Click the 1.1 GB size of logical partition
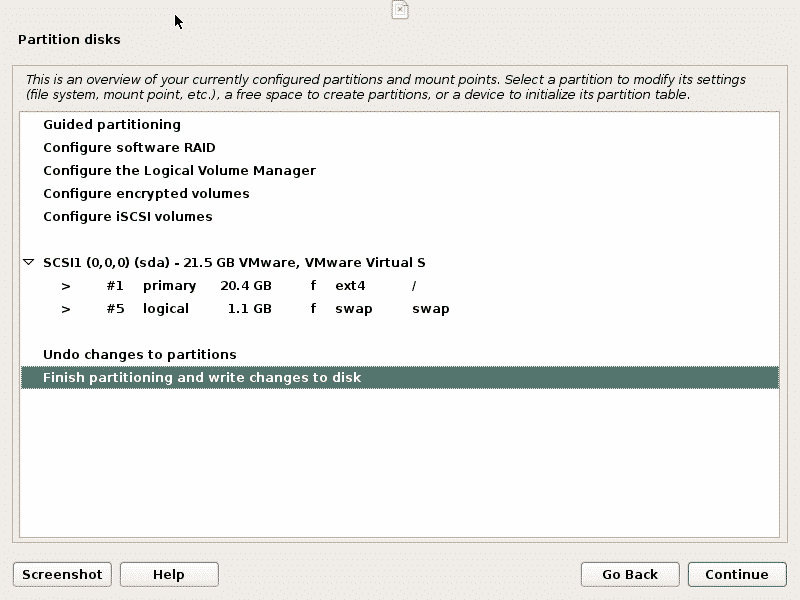The image size is (800, 600). pyautogui.click(x=249, y=309)
